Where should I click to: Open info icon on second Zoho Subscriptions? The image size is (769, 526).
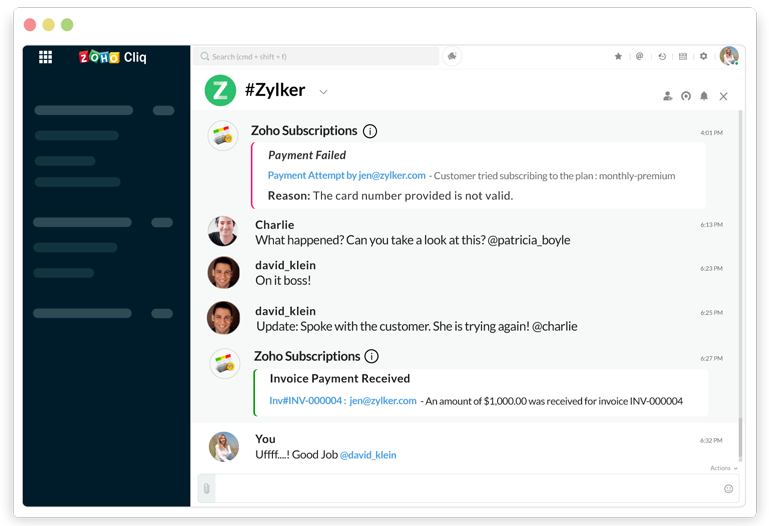click(372, 356)
